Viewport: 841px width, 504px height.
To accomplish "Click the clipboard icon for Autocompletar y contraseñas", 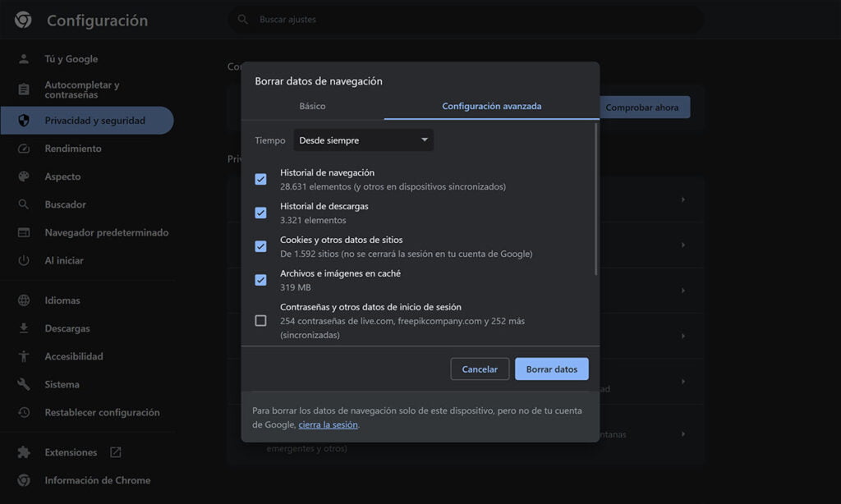I will pos(24,89).
